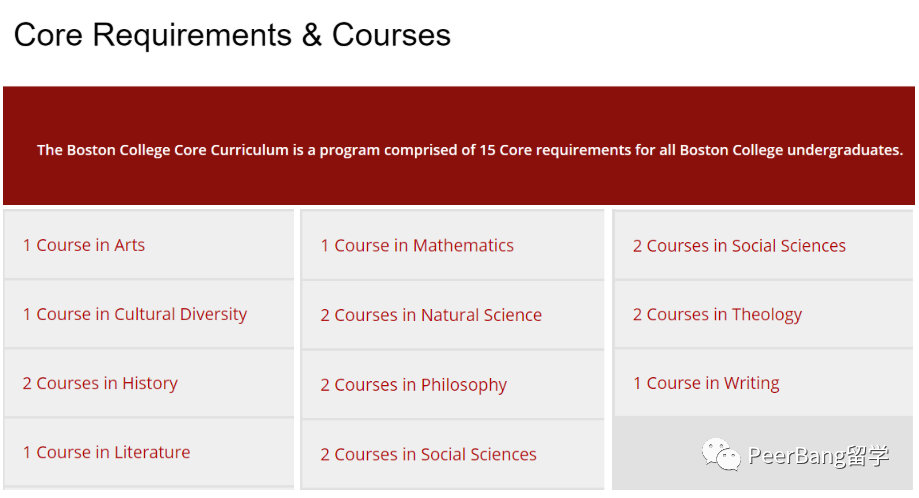Select 2 Courses in Natural Science

pos(431,315)
